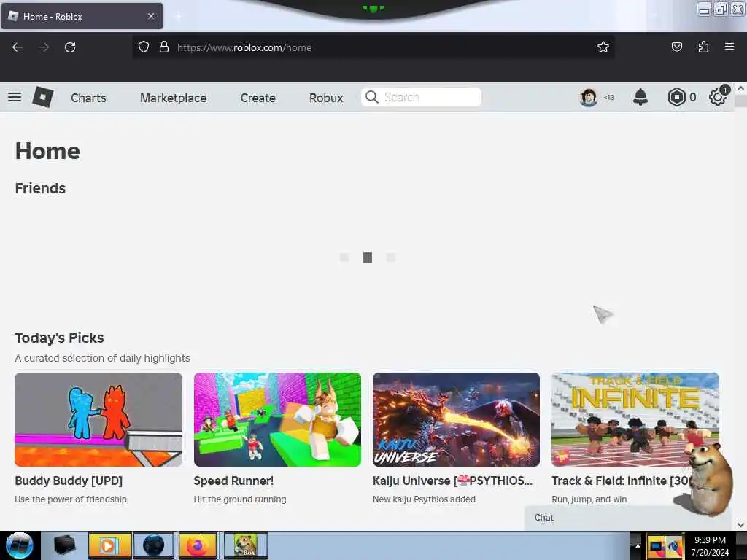The image size is (747, 560).
Task: Open the user avatar profile
Action: (x=589, y=97)
